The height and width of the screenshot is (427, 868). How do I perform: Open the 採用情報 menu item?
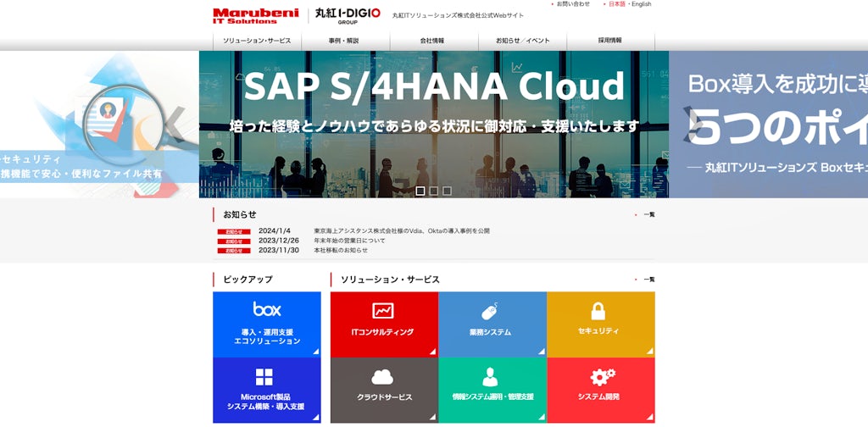tap(609, 41)
